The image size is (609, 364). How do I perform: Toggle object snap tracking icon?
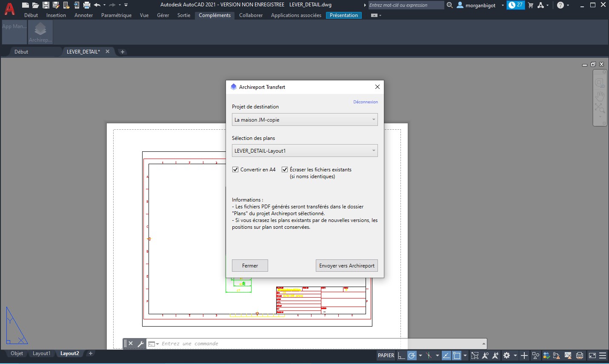point(446,355)
